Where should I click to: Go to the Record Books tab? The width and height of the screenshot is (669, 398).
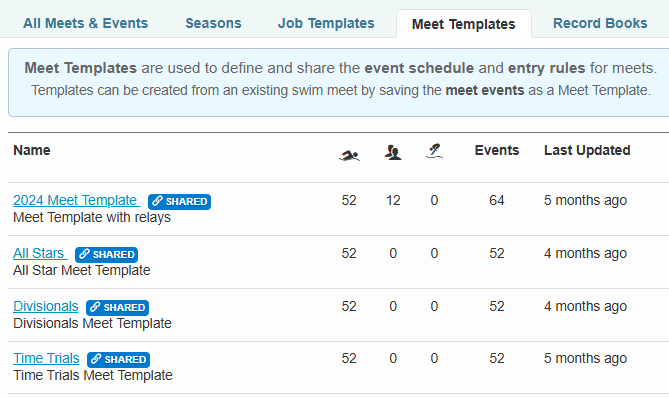point(600,23)
